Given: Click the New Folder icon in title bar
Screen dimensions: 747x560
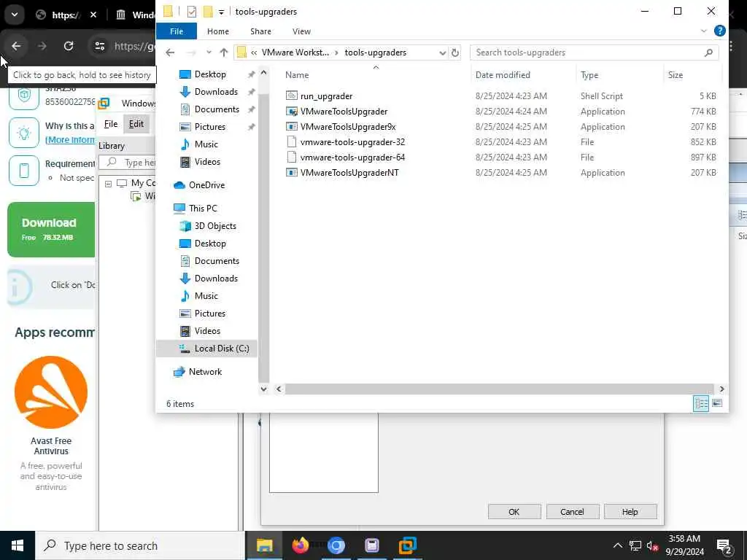Looking at the screenshot, I should pos(208,12).
